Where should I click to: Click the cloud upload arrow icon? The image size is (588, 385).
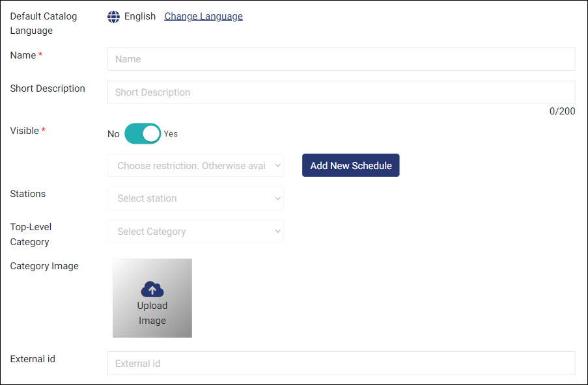coord(152,289)
